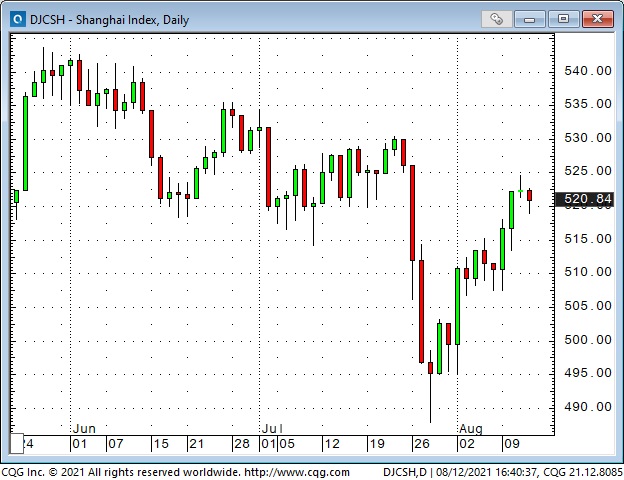Viewport: 624px width, 480px height.
Task: Click the last red candlestick on chart
Action: [529, 195]
